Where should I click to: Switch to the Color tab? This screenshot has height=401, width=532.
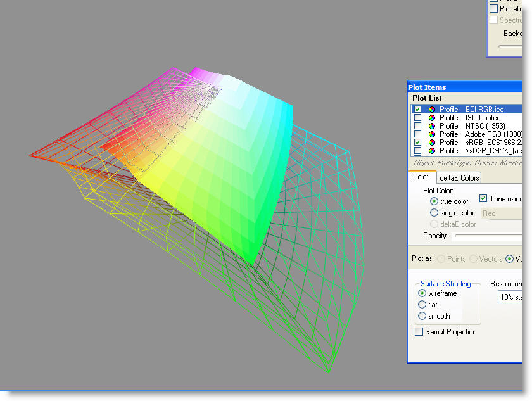[421, 177]
